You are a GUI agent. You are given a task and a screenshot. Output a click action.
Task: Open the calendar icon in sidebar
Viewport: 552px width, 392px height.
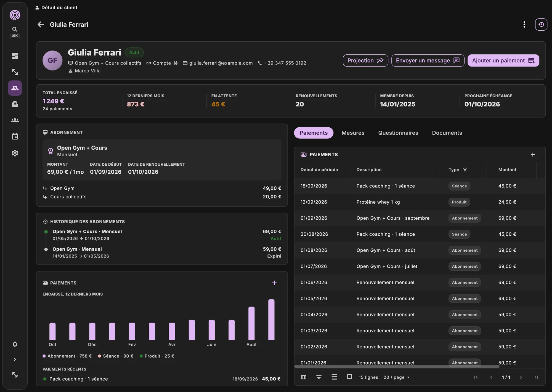pyautogui.click(x=15, y=136)
